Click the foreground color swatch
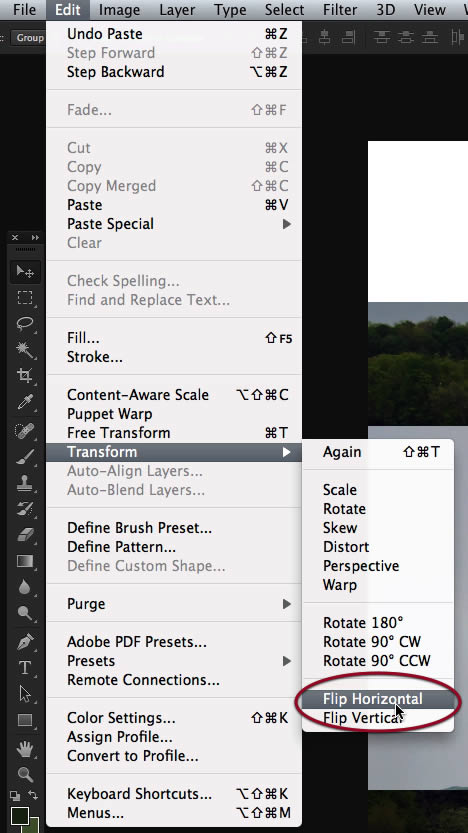This screenshot has height=833, width=468. (x=20, y=816)
